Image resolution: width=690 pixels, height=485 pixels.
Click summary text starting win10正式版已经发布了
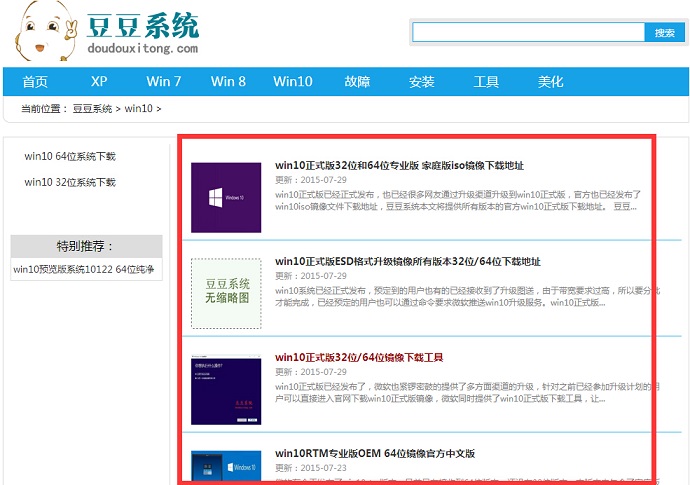tap(467, 393)
